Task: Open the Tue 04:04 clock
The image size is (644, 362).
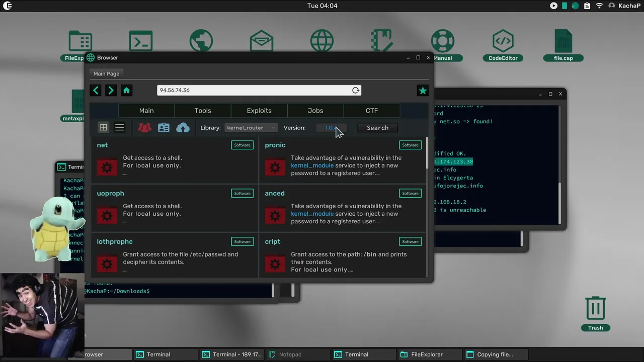Action: pos(322,6)
